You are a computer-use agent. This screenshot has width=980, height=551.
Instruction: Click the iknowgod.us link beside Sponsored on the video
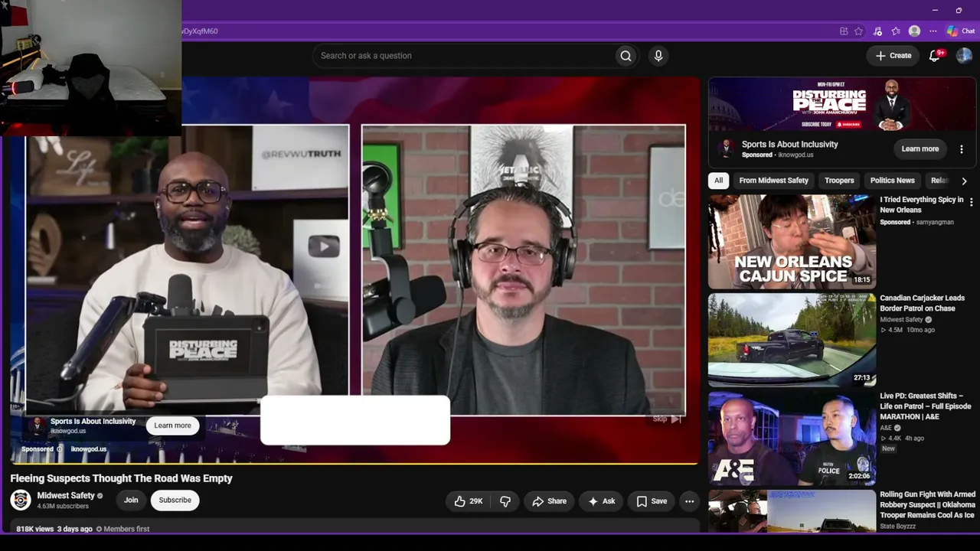(x=89, y=449)
